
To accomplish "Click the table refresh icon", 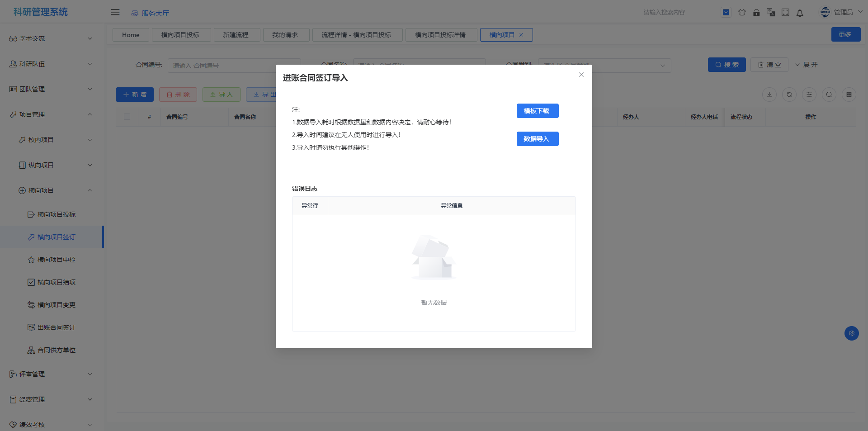I will (x=789, y=95).
